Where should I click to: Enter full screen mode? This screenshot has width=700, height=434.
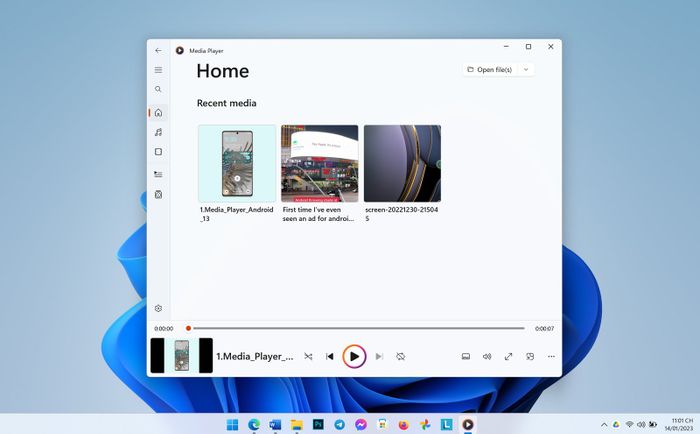(508, 356)
